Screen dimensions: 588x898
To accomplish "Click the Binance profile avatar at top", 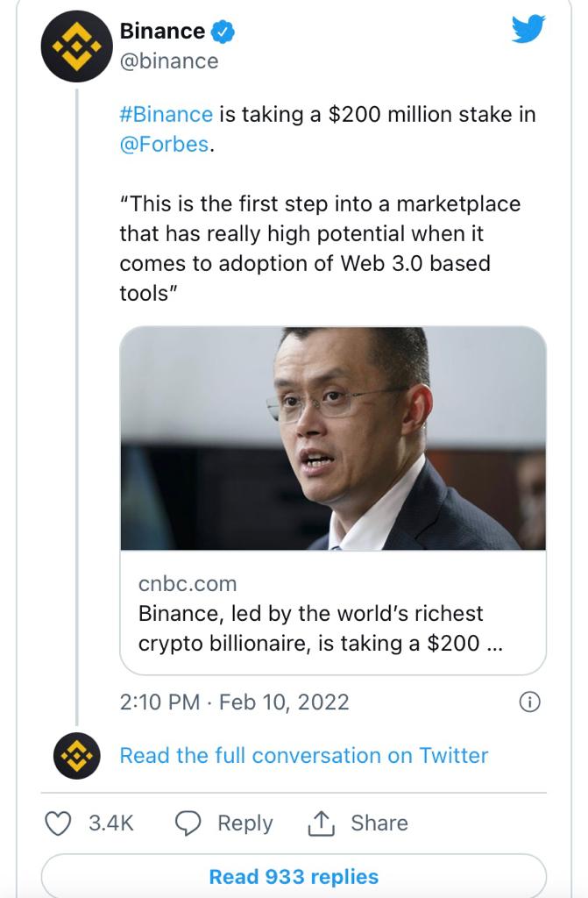I will [x=76, y=46].
